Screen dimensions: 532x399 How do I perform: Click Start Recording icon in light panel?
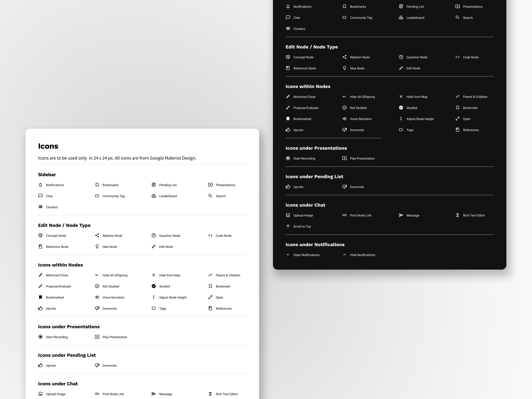tap(40, 337)
